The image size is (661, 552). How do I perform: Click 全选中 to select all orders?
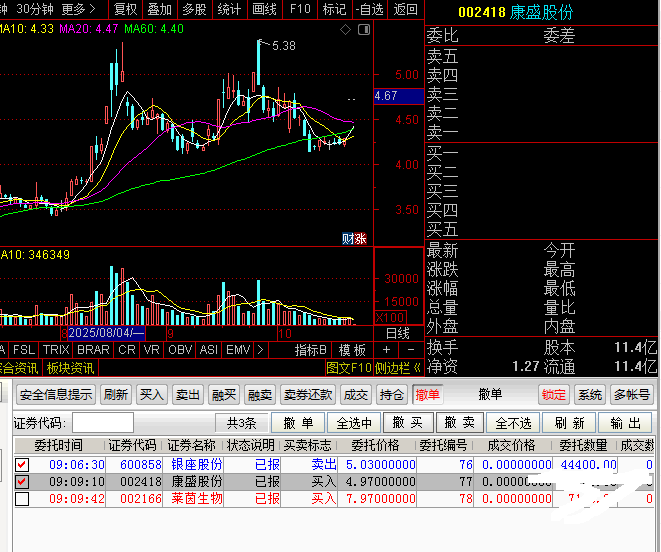[354, 423]
